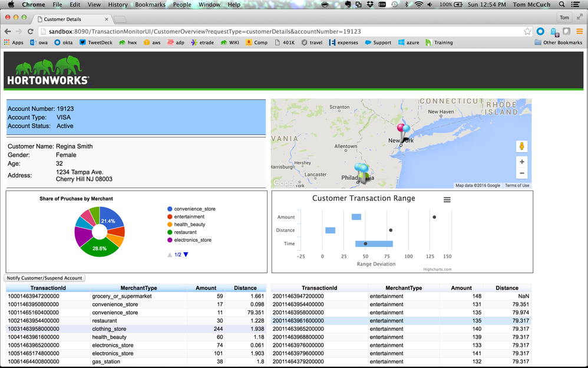This screenshot has width=588, height=368.
Task: Select the Customer Details browser tab
Action: [62, 19]
